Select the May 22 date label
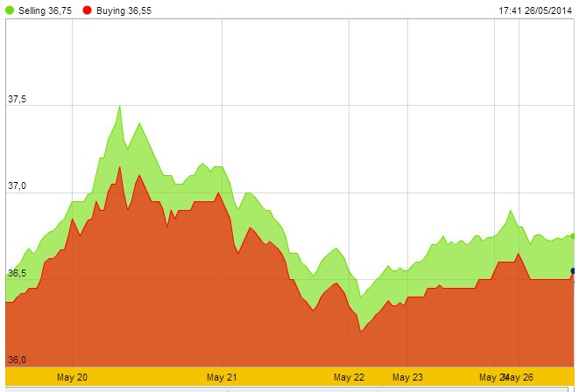Viewport: 579px width, 392px height. 349,377
